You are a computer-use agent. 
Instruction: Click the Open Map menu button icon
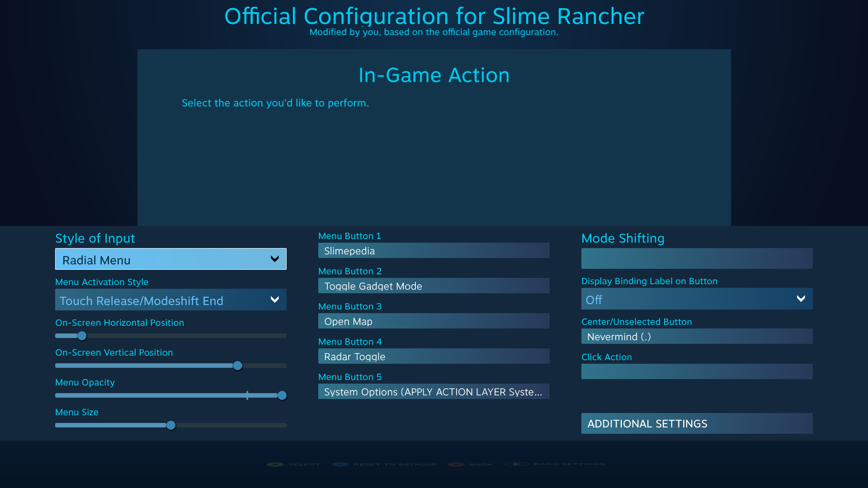[434, 321]
